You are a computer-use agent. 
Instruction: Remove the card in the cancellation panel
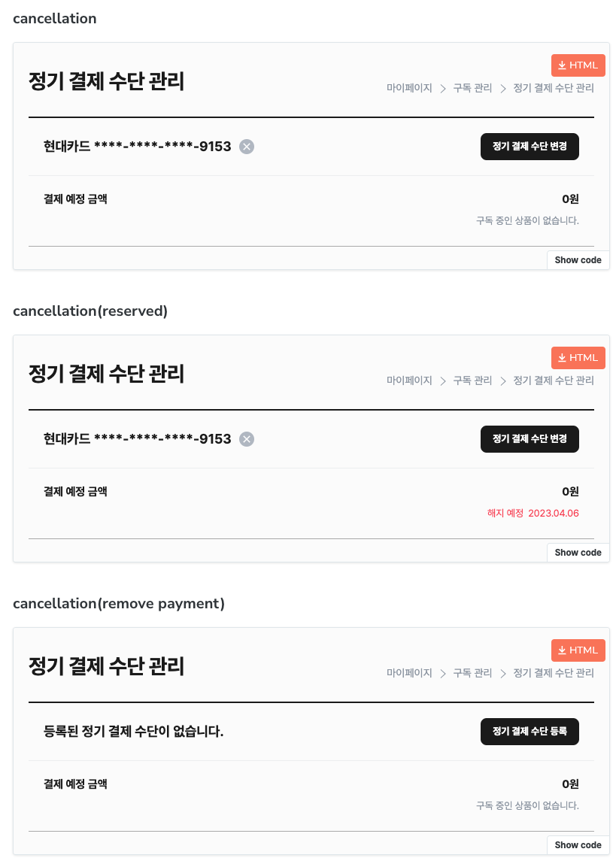[x=247, y=147]
